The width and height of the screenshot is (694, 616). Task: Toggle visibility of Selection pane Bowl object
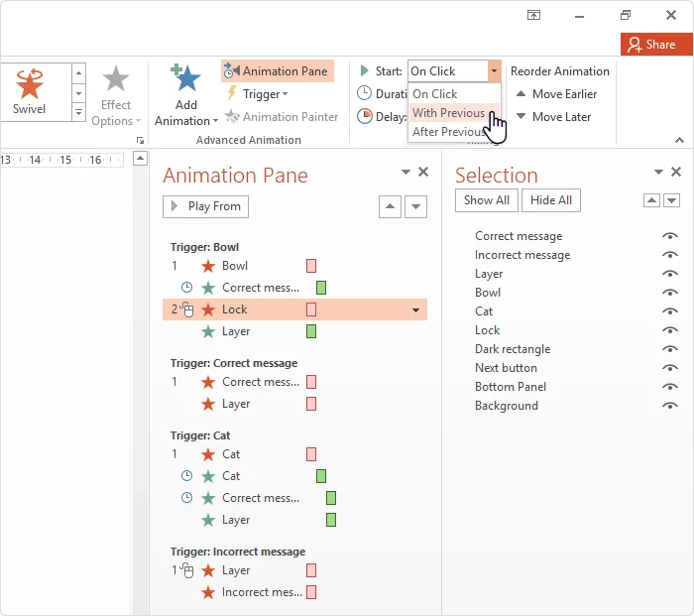pyautogui.click(x=670, y=293)
